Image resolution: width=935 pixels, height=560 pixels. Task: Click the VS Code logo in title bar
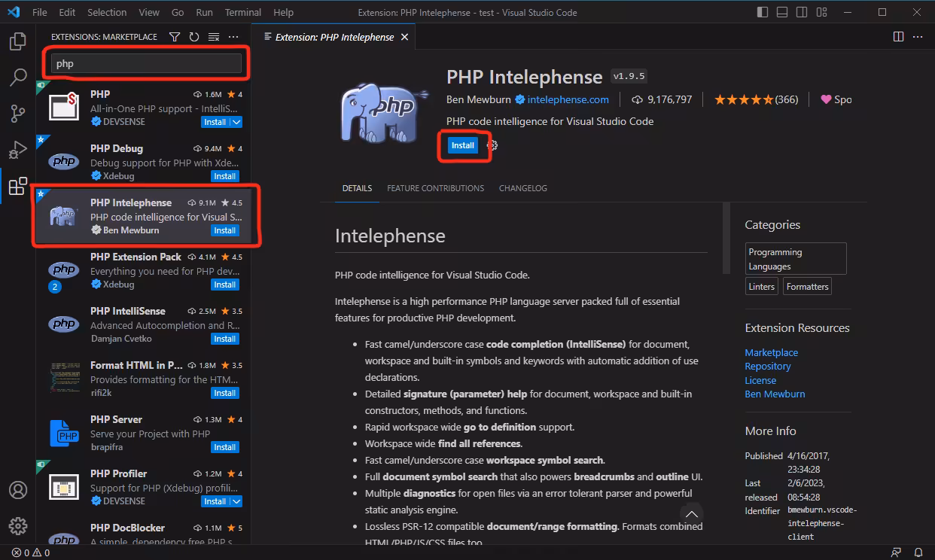click(14, 12)
